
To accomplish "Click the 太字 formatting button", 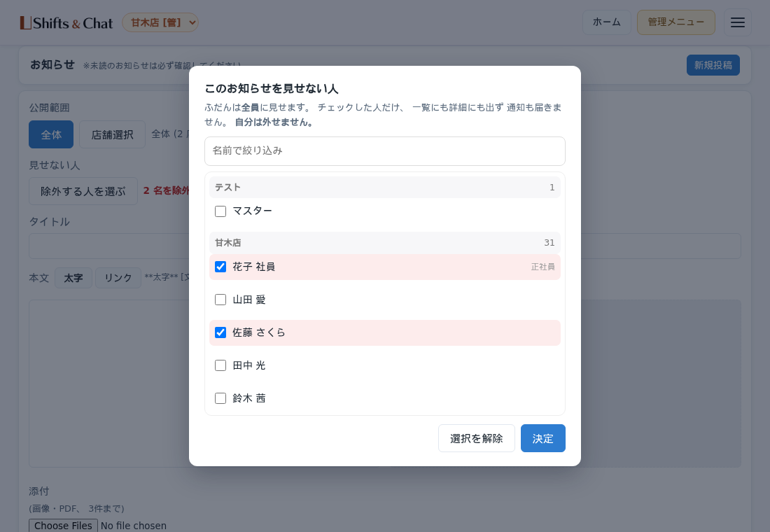I will 73,278.
